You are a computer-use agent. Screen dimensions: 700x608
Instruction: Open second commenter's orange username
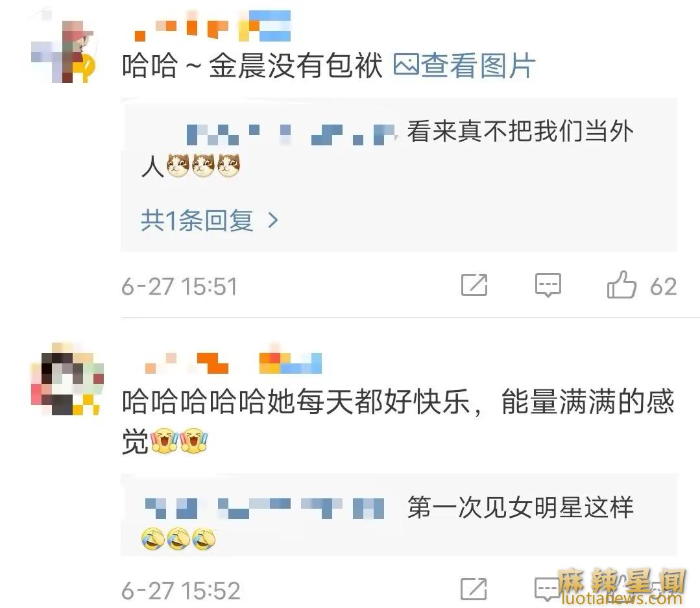tap(233, 363)
